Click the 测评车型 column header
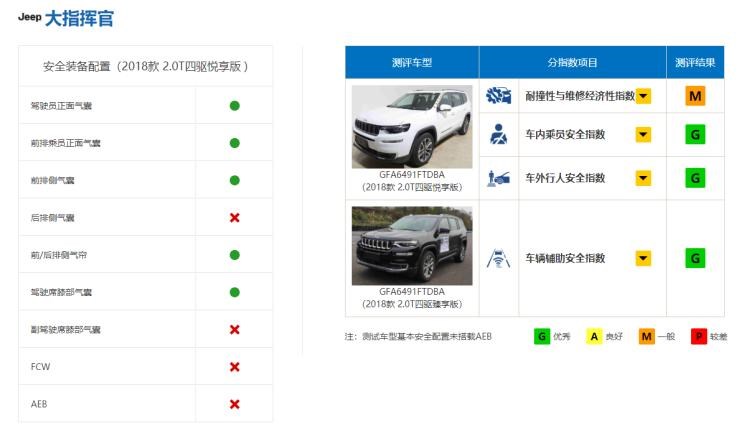 [412, 62]
